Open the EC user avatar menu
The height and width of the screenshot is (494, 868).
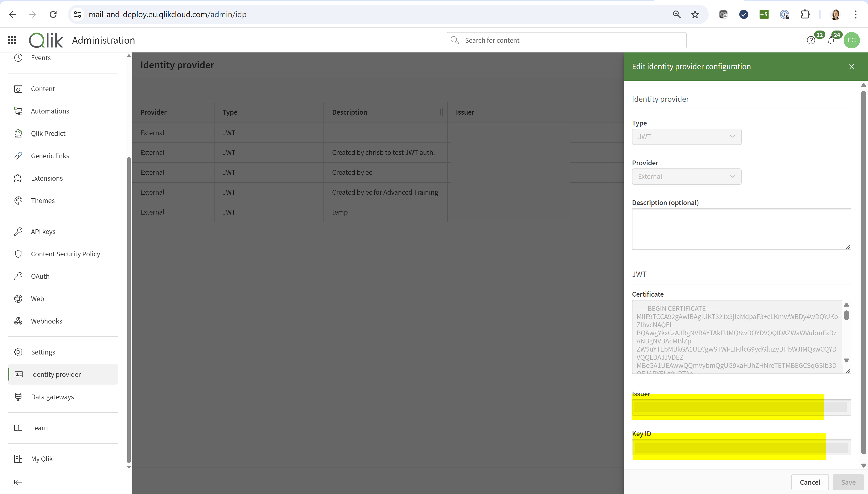coord(851,40)
